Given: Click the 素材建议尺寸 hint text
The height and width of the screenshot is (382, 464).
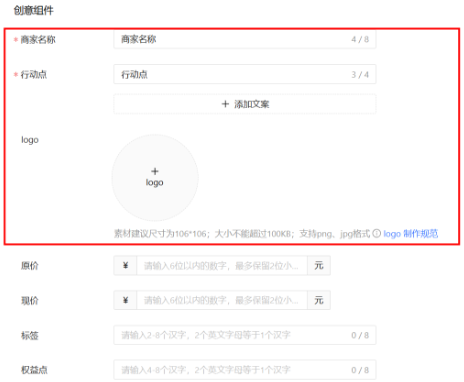Looking at the screenshot, I should tap(242, 234).
